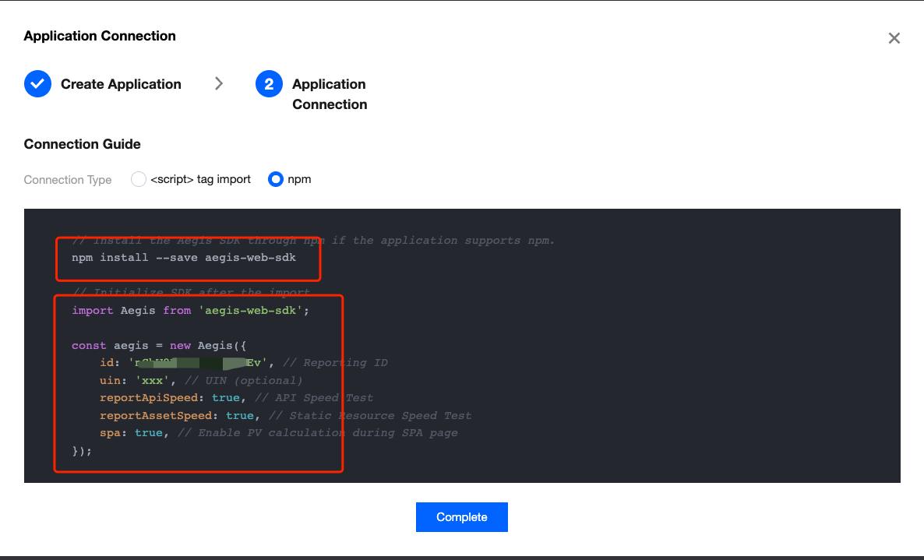Select the npm connection type
This screenshot has height=560, width=924.
(275, 179)
